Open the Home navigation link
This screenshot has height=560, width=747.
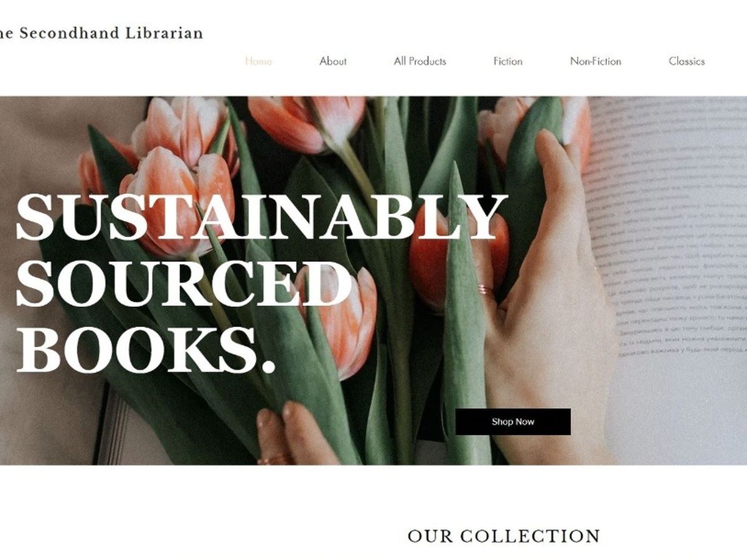pos(258,61)
